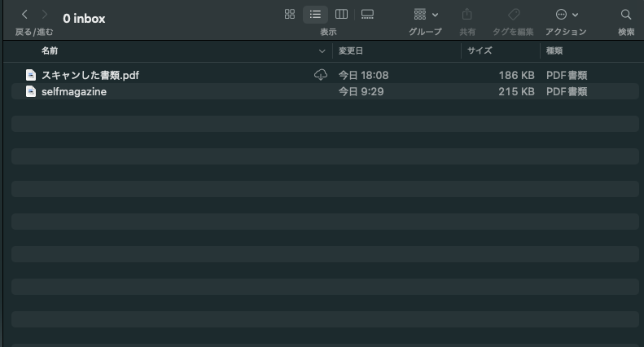This screenshot has height=347, width=644.
Task: Select the スキャンした書類.pdf file
Action: click(x=90, y=75)
